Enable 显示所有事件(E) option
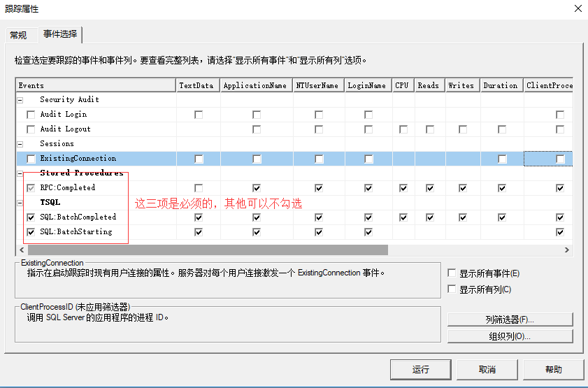588x388 pixels. (x=452, y=273)
